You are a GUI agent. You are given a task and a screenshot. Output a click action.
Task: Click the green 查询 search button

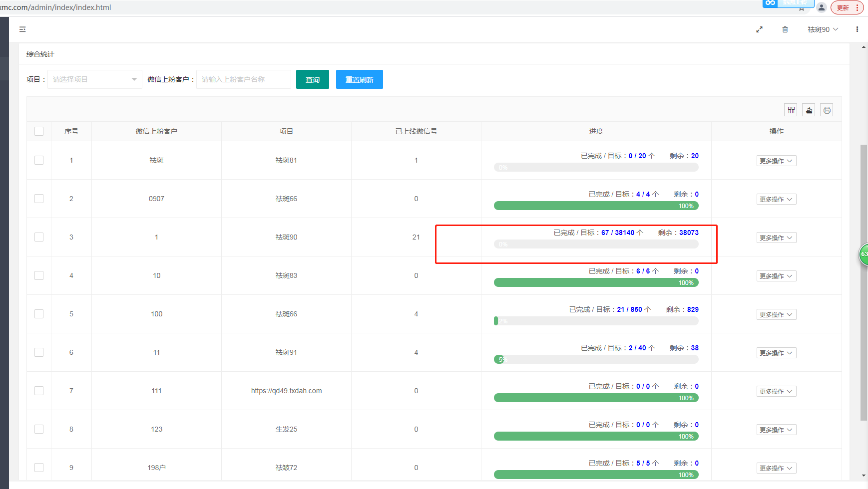pos(312,79)
